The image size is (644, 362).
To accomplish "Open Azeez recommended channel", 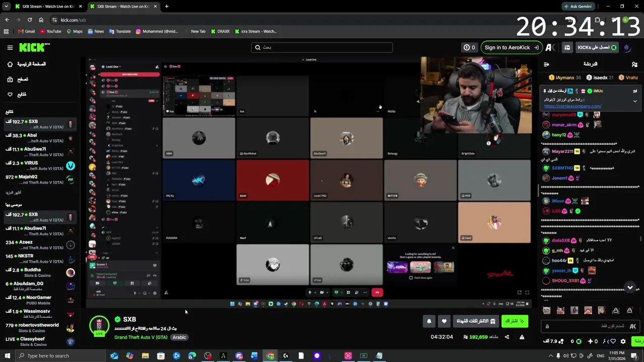I will pos(39,245).
